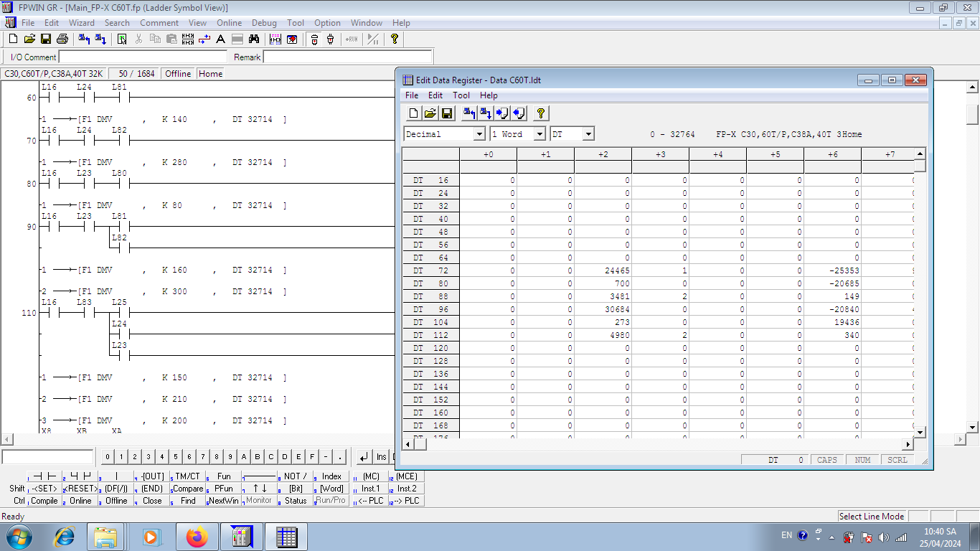The width and height of the screenshot is (980, 551).
Task: Click the 'Ins' key button
Action: 382,456
